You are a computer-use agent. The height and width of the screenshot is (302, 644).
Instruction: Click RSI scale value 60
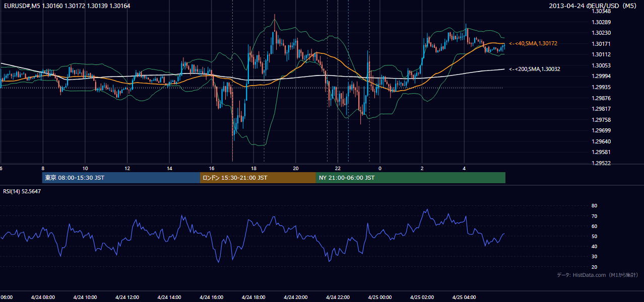pos(594,226)
